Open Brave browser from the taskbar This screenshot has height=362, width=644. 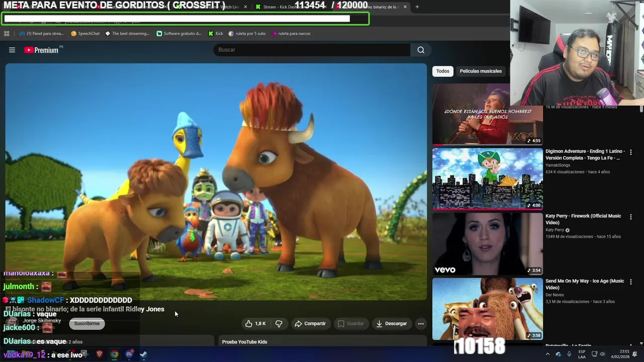click(x=99, y=354)
